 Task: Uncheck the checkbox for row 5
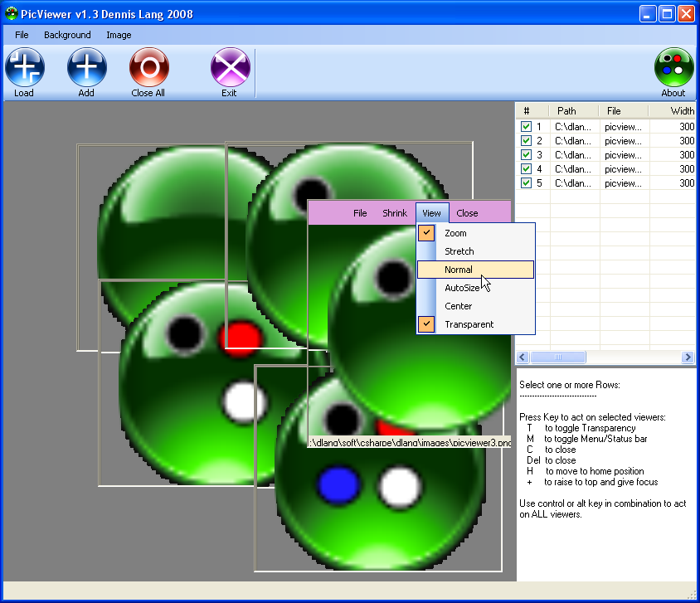[x=526, y=183]
